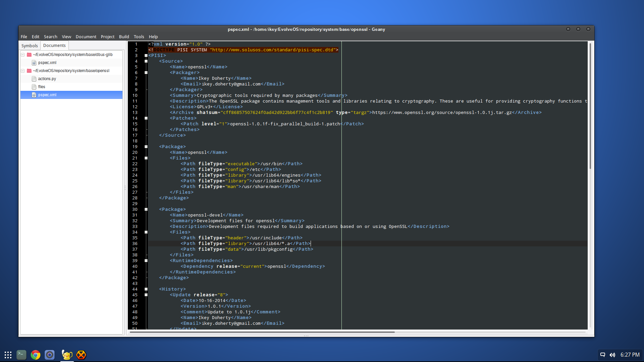Click the 'current' release value on line 40
Screen dimensions: 644x362
point(252,266)
